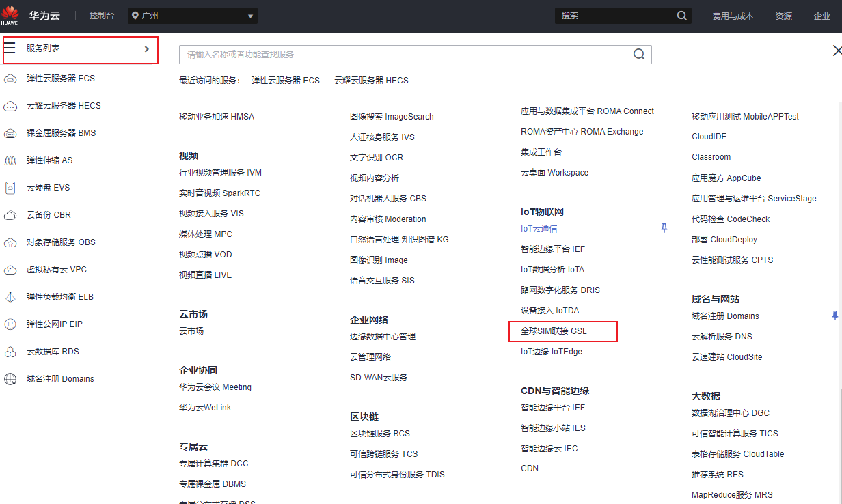Click the auto scaling AS sidebar icon
The height and width of the screenshot is (504, 842).
pyautogui.click(x=10, y=160)
